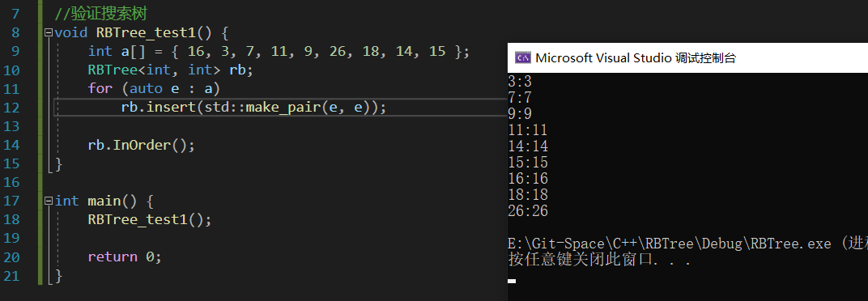Click the rb.InOrder() call
This screenshot has height=301, width=868.
tap(141, 145)
